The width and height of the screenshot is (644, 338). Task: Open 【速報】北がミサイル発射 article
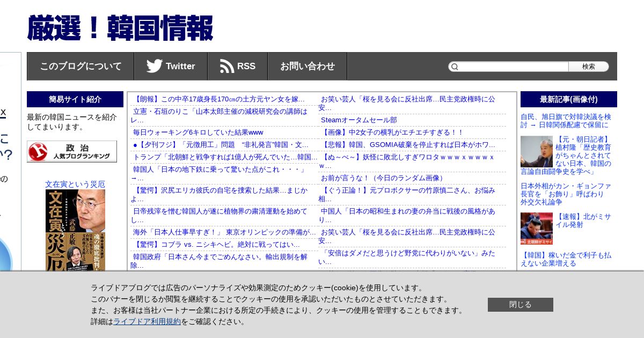coord(583,221)
